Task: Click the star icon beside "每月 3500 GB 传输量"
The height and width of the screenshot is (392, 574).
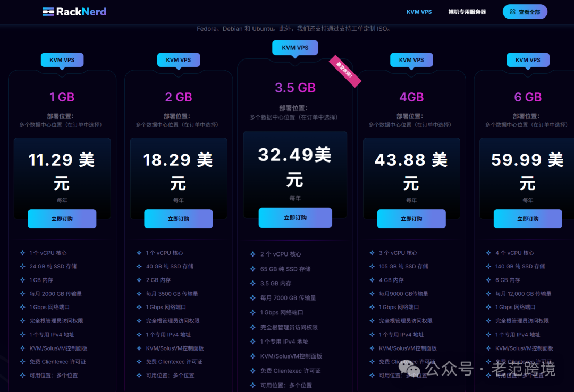Action: 139,294
